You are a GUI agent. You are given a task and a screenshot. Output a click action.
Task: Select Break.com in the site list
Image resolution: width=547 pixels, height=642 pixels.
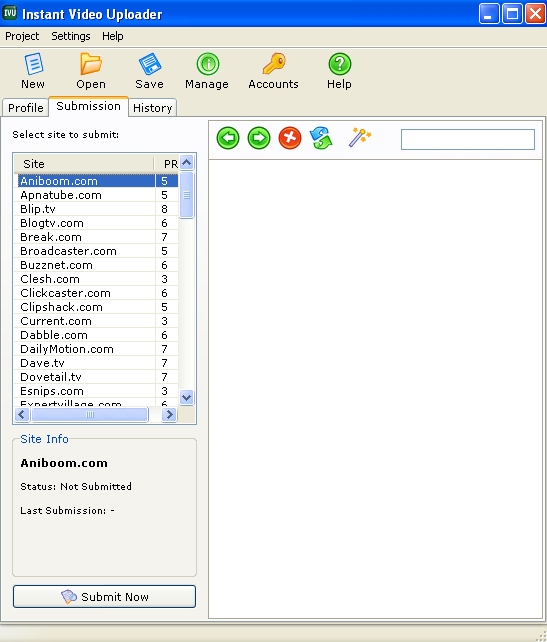(x=97, y=237)
